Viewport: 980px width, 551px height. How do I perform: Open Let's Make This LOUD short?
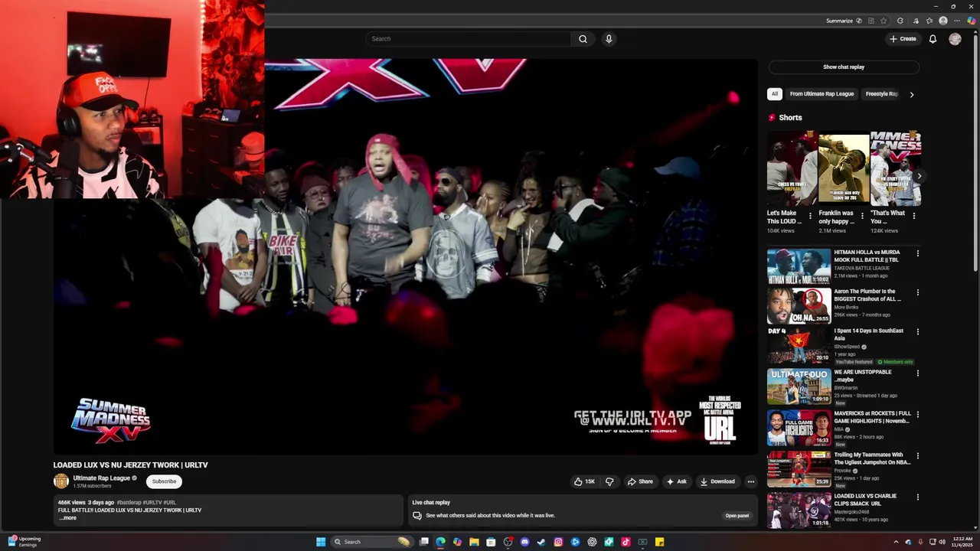792,168
